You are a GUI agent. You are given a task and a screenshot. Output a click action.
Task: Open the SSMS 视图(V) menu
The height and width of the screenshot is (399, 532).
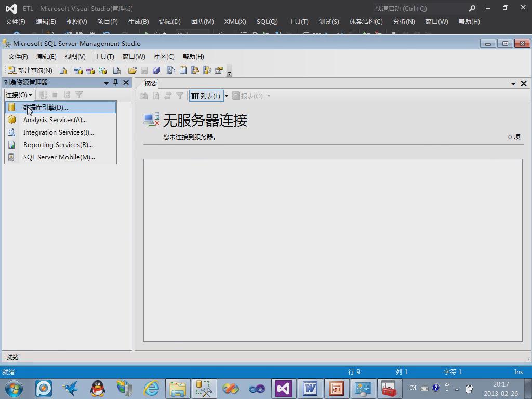coord(75,57)
